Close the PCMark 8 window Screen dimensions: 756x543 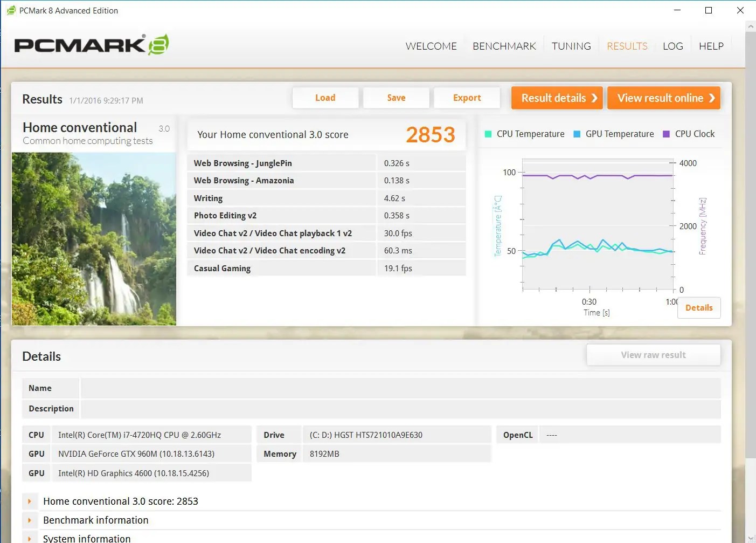(740, 10)
